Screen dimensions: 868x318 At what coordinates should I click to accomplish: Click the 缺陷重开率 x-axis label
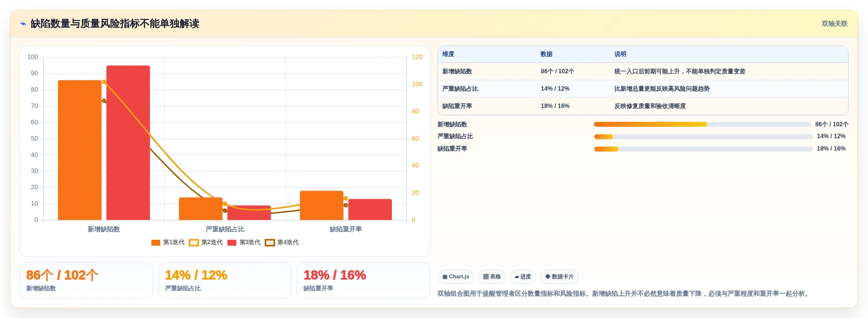pos(346,229)
